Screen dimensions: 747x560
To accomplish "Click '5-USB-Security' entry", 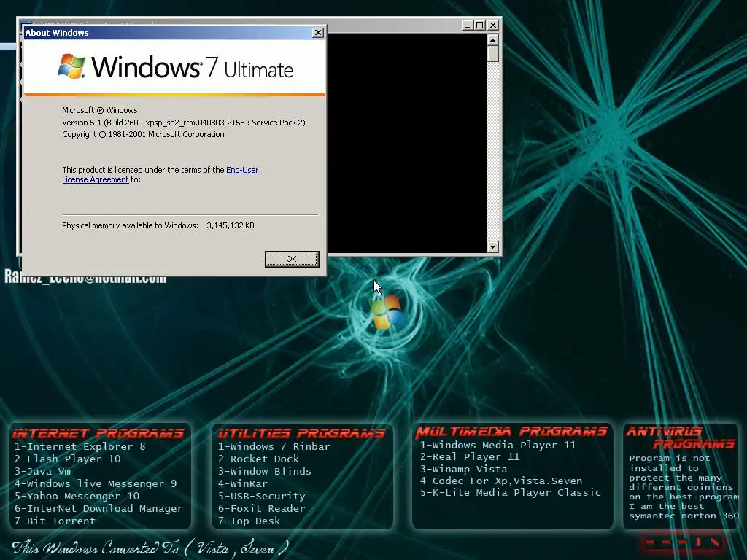I will tap(262, 496).
